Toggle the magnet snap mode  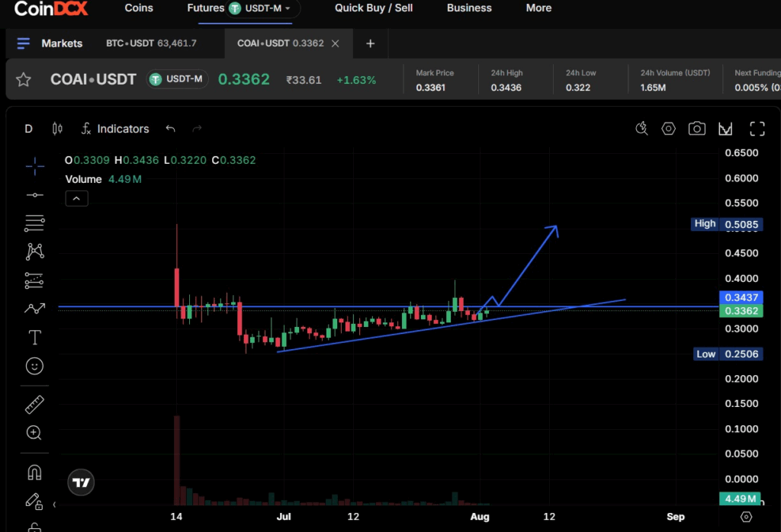click(34, 472)
